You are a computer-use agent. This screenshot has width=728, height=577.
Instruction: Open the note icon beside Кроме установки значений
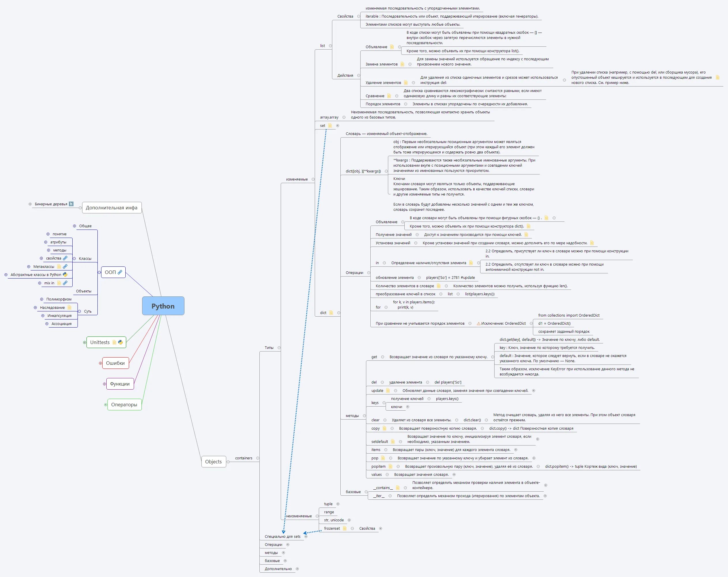tap(592, 243)
